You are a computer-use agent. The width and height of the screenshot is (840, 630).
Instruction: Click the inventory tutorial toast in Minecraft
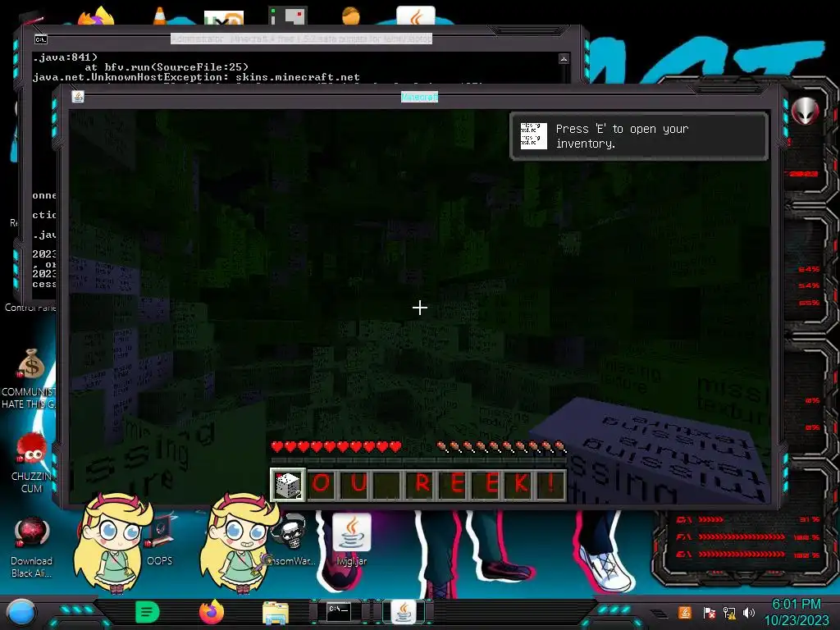pos(639,136)
